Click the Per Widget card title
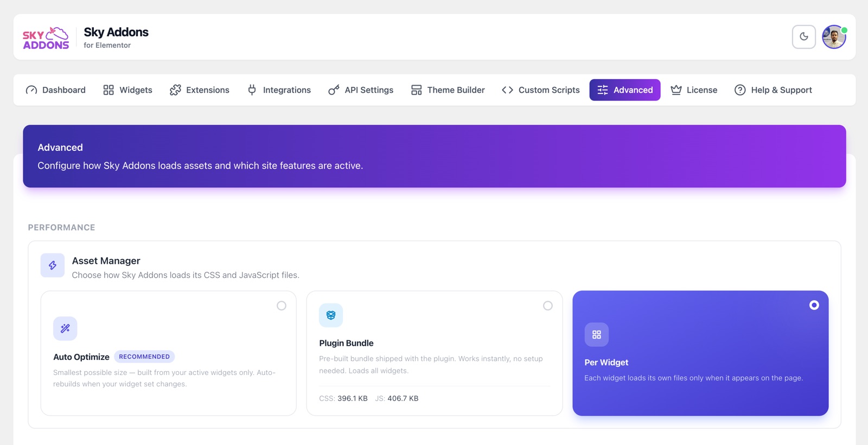Screen dimensions: 868x445 tap(607, 363)
